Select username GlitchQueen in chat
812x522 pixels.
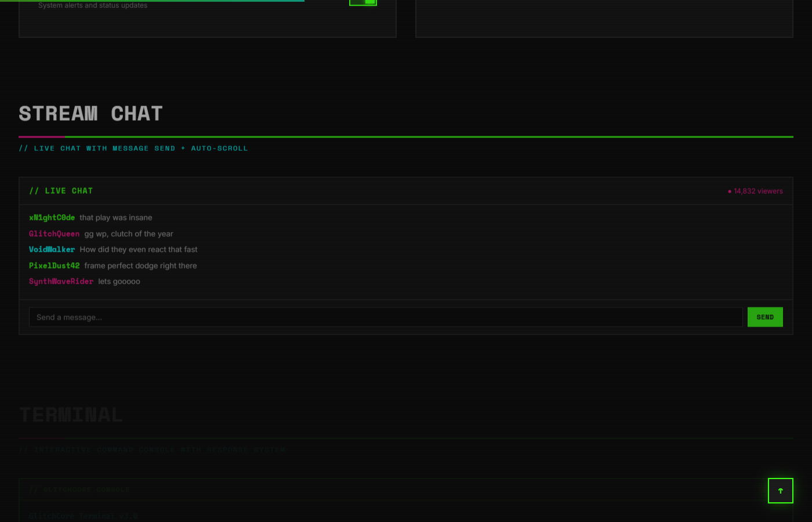[54, 234]
